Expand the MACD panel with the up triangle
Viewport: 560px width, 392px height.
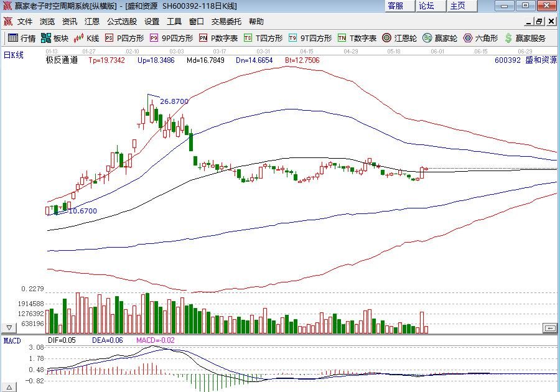coord(9,388)
